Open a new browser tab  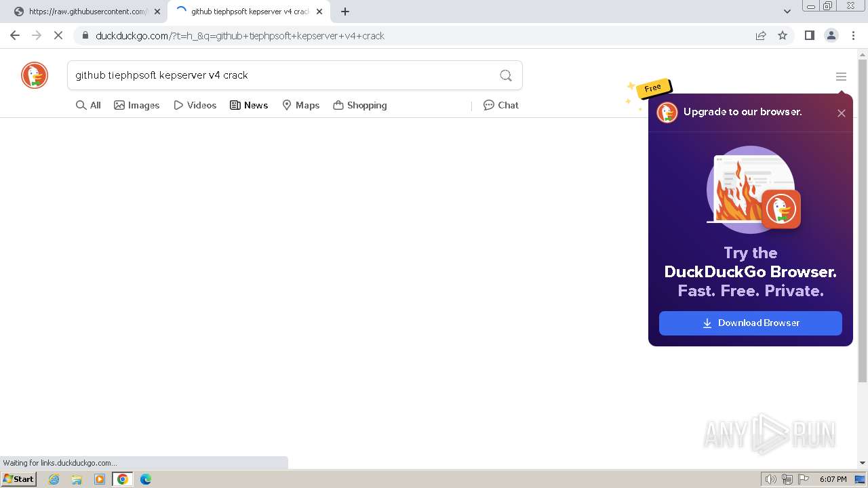tap(345, 12)
